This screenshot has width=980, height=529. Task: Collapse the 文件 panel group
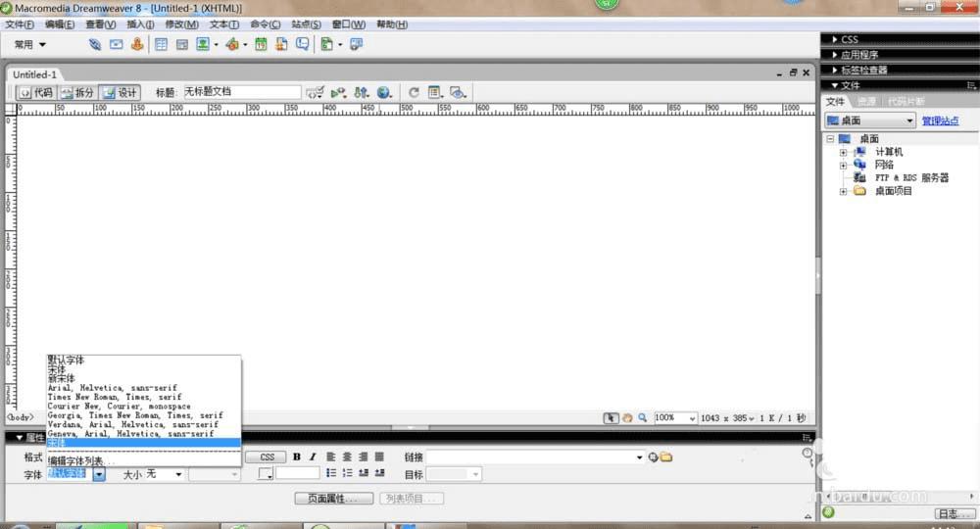pyautogui.click(x=835, y=85)
